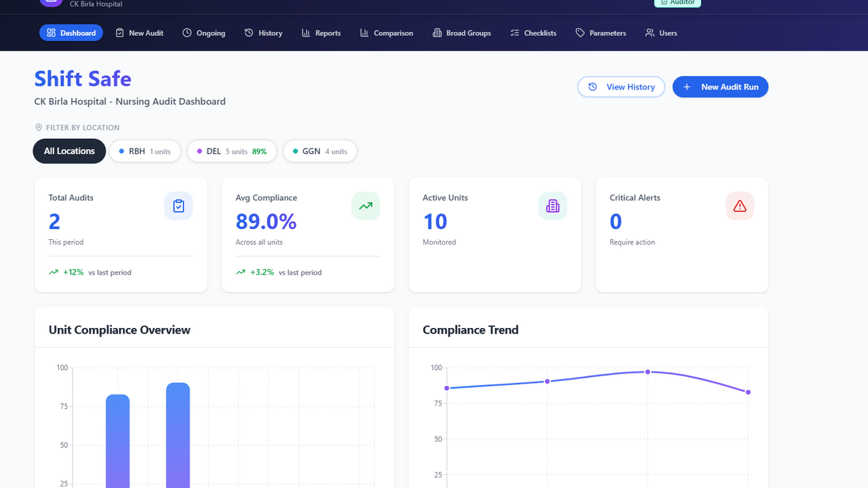Click the View History button
This screenshot has width=868, height=488.
(x=621, y=87)
